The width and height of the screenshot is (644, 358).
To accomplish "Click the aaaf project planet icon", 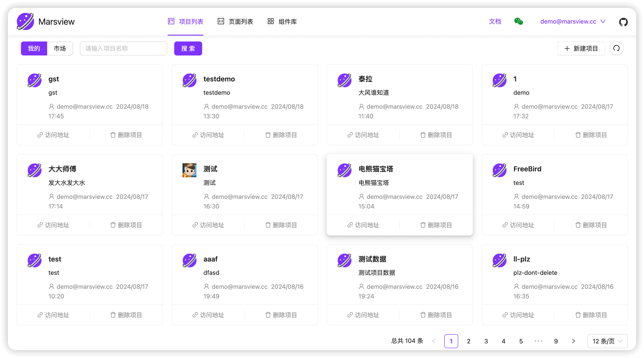I will coord(189,260).
